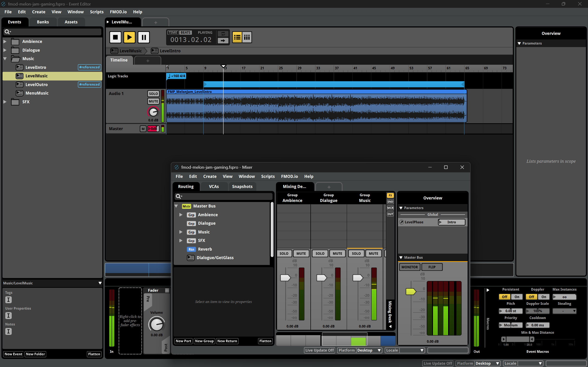Mute the Audio 1 track
This screenshot has width=588, height=367.
click(153, 101)
